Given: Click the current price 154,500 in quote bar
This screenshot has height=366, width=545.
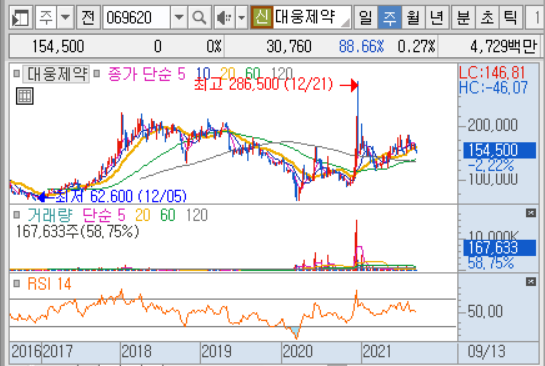Looking at the screenshot, I should coord(58,46).
